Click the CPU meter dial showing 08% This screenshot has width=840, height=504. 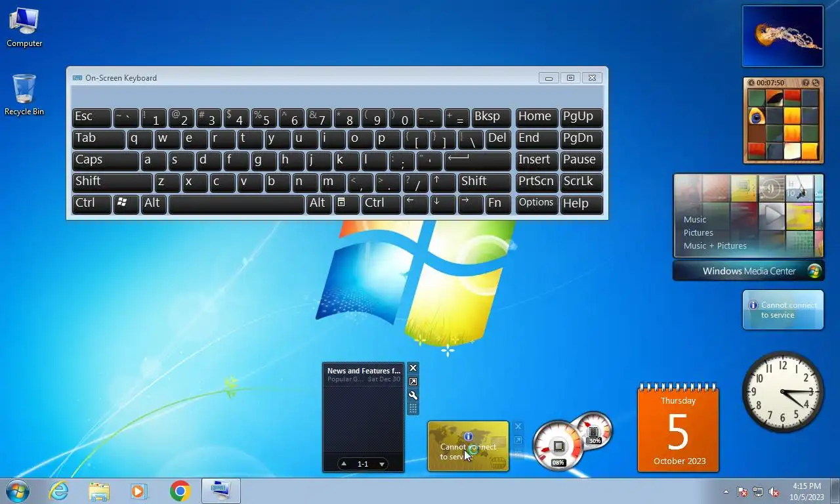[558, 446]
